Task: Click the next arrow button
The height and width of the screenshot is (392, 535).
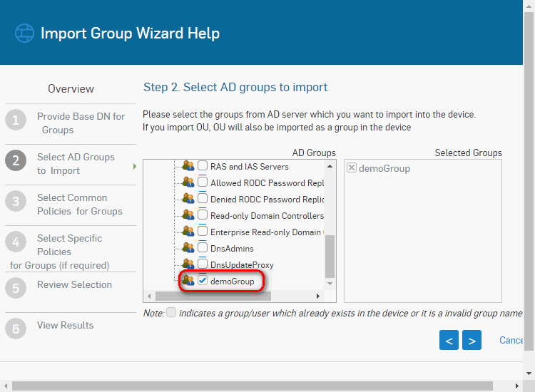Action: pos(472,341)
